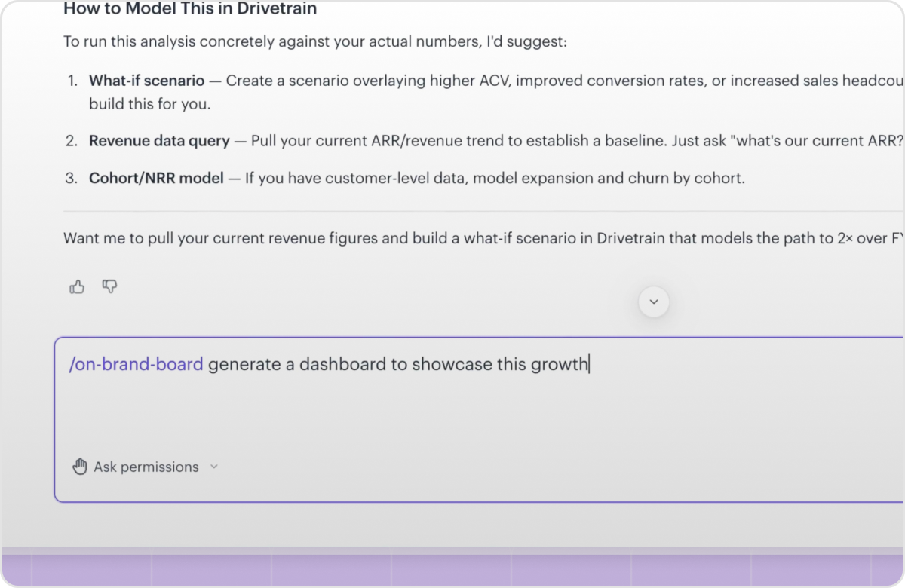Click the hand icon beside Ask permissions
The height and width of the screenshot is (588, 905).
[80, 467]
